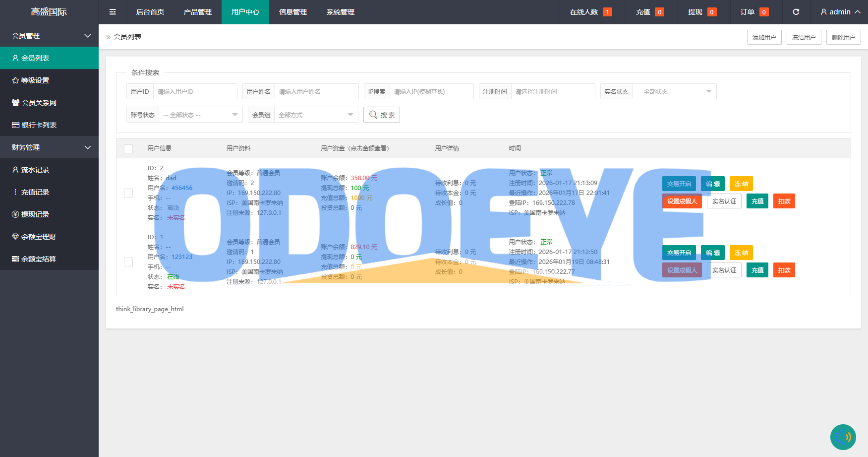
Task: Toggle the select-all checkbox in table header
Action: tap(128, 148)
